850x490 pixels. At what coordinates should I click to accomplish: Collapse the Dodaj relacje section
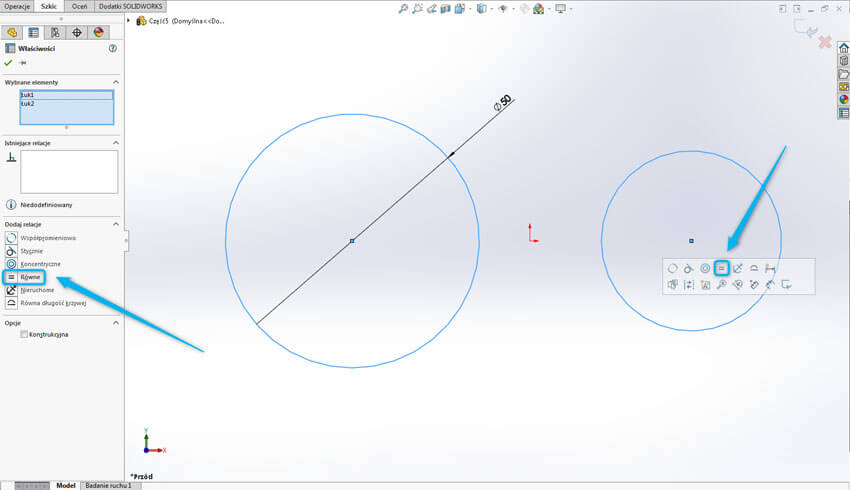point(115,224)
